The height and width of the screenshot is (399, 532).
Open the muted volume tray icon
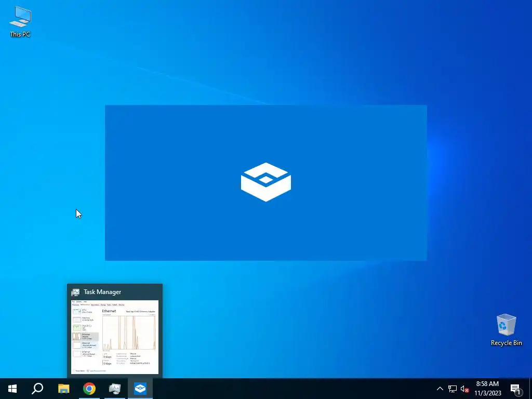click(464, 389)
